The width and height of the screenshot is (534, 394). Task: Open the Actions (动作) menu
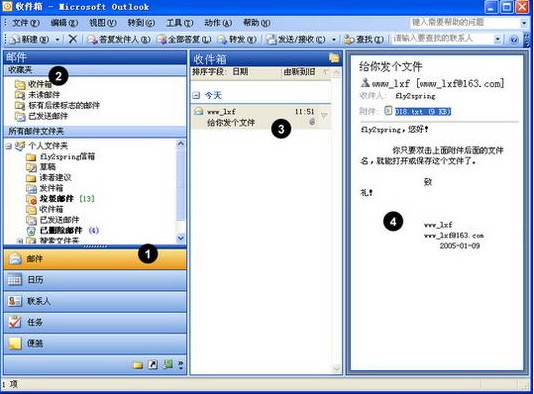pyautogui.click(x=218, y=23)
